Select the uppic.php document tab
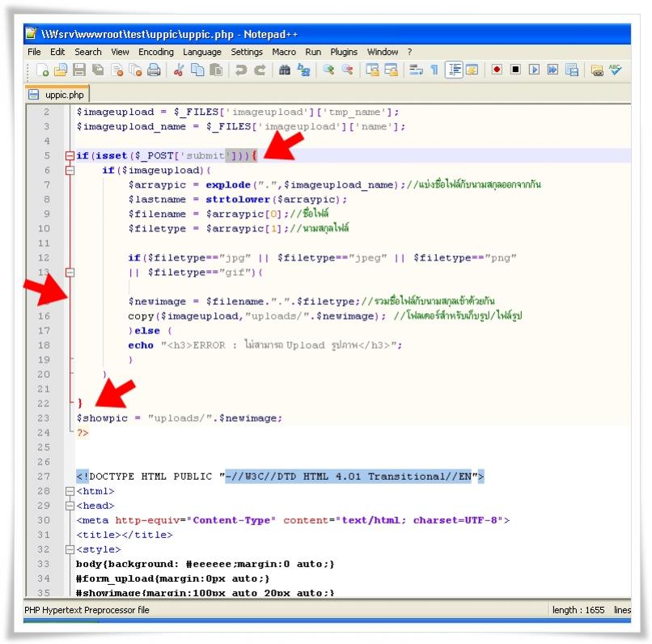 click(x=57, y=95)
